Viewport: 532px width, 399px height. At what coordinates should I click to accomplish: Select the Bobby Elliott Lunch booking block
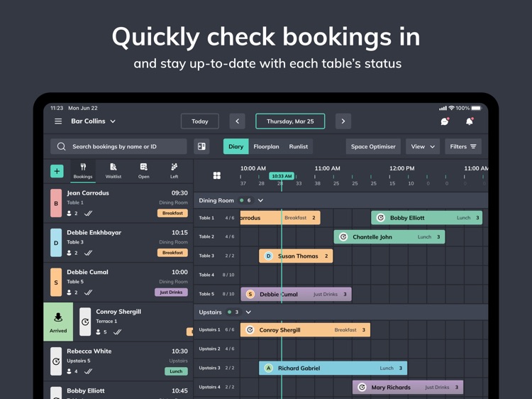coord(426,218)
